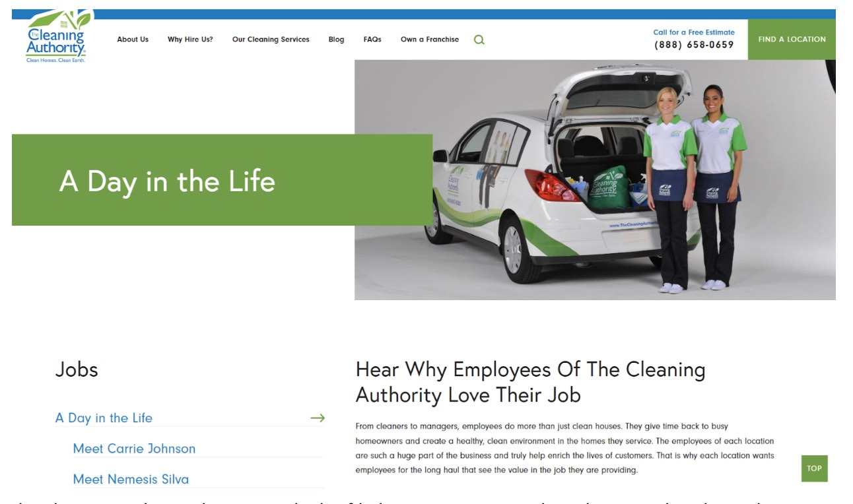The width and height of the screenshot is (853, 504).
Task: Open the search magnifier icon
Action: coord(479,40)
